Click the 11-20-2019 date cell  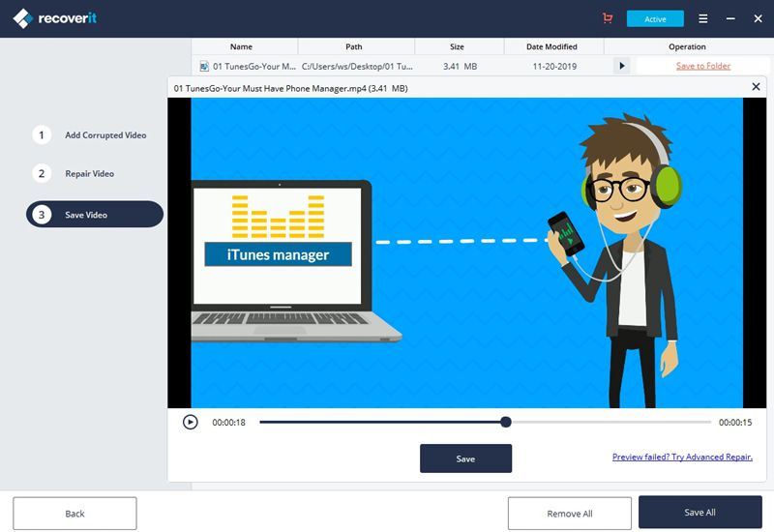(554, 66)
